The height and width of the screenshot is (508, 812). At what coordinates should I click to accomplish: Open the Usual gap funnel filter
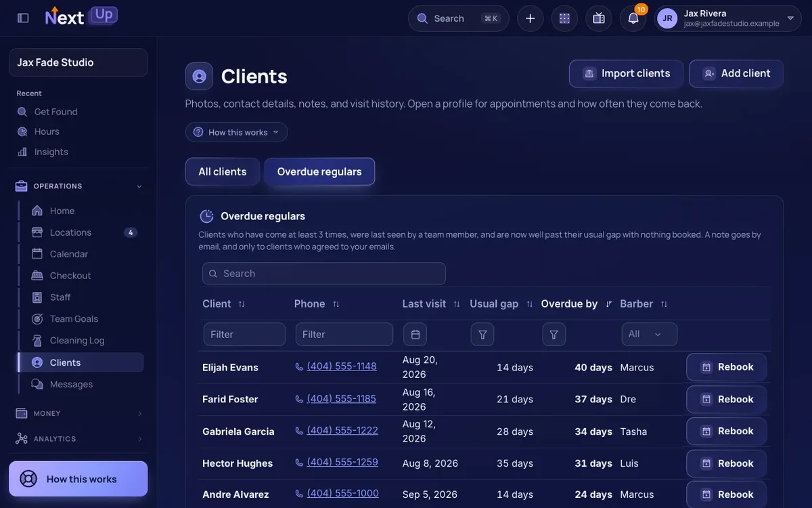click(482, 335)
